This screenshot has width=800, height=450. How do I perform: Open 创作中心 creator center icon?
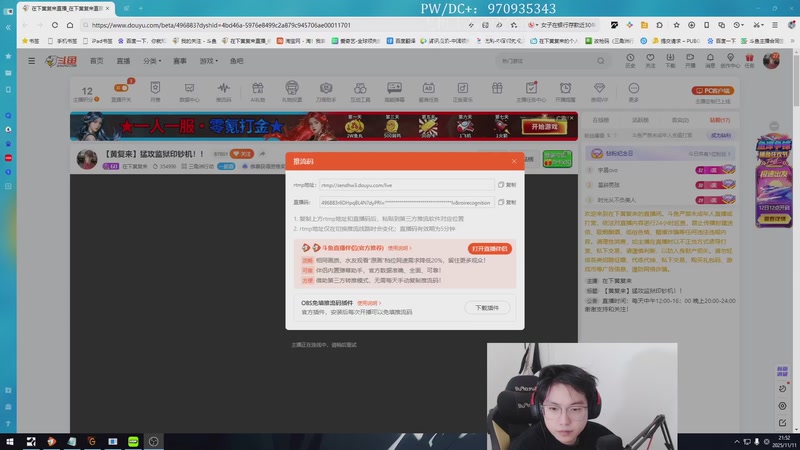click(x=730, y=61)
